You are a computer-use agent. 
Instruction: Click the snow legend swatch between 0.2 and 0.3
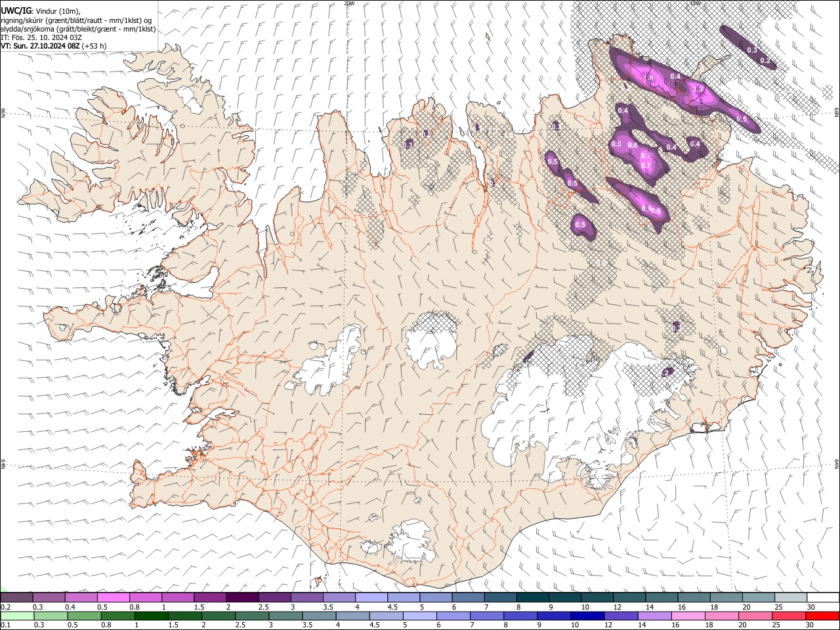[16, 597]
